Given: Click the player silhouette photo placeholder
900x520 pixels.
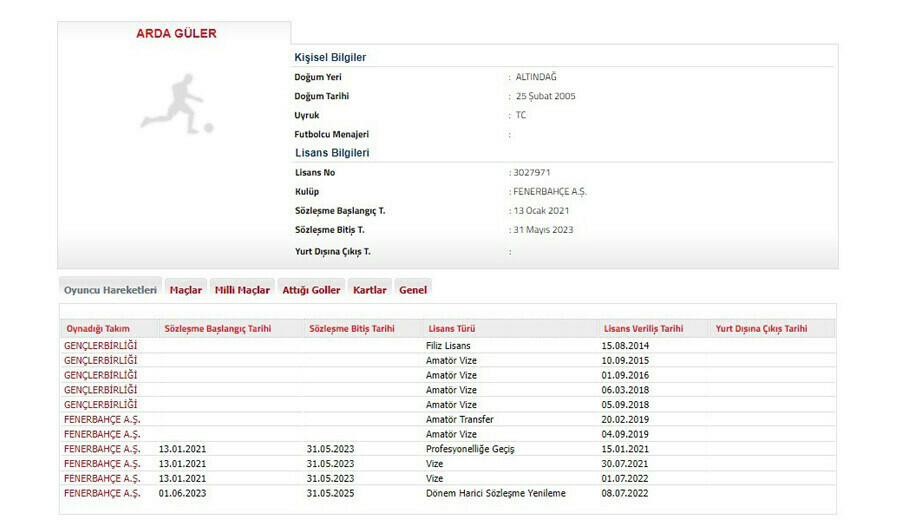Looking at the screenshot, I should click(x=175, y=103).
